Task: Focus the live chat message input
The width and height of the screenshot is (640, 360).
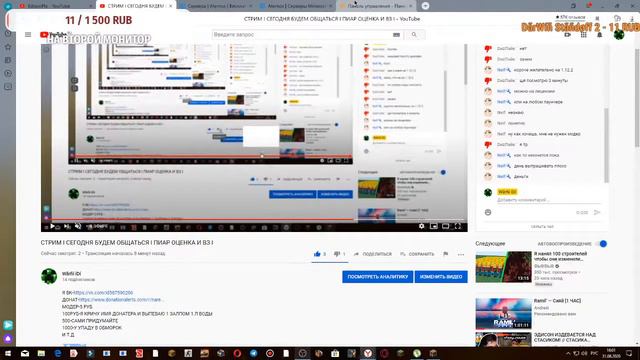Action: 549,200
